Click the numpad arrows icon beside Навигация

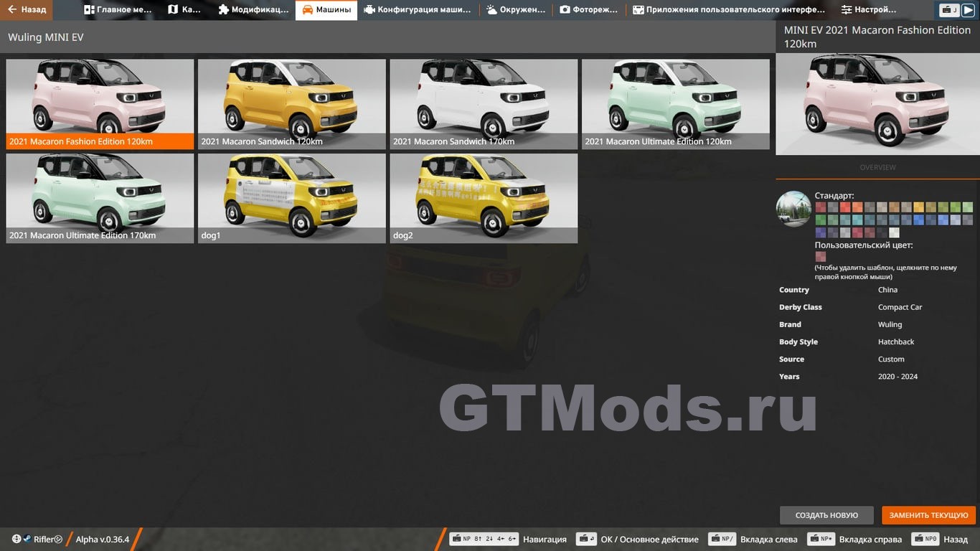pos(484,539)
